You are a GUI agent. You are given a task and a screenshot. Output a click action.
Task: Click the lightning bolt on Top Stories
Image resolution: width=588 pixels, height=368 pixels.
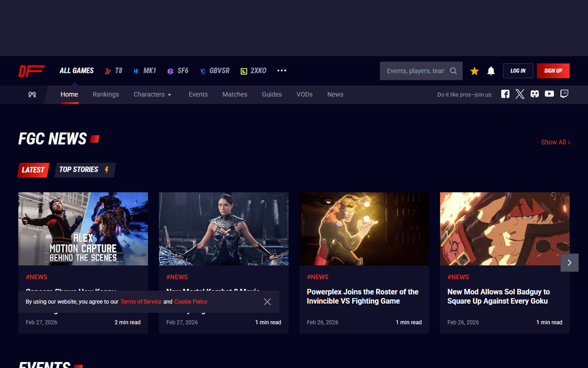[x=107, y=170]
